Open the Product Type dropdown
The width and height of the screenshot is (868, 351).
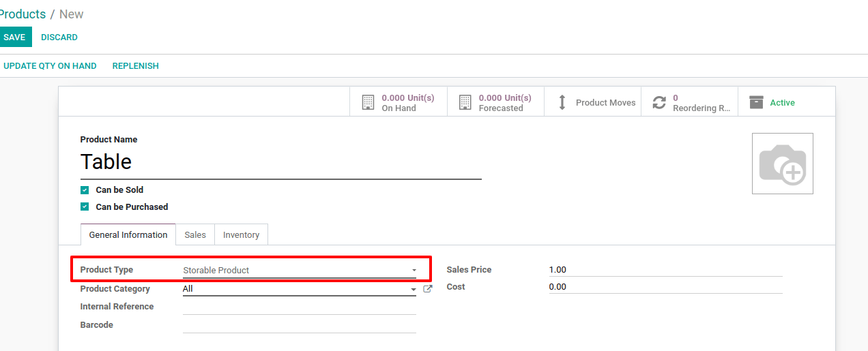click(x=300, y=271)
